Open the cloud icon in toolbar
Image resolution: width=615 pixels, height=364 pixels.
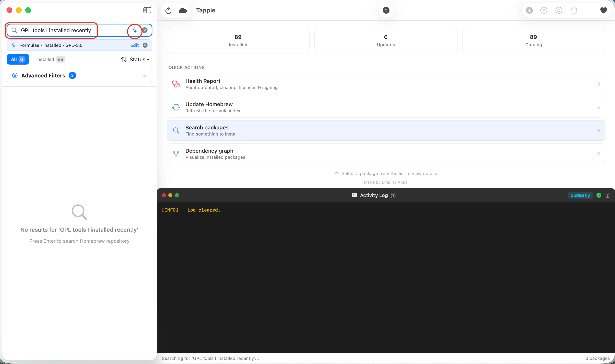tap(183, 10)
